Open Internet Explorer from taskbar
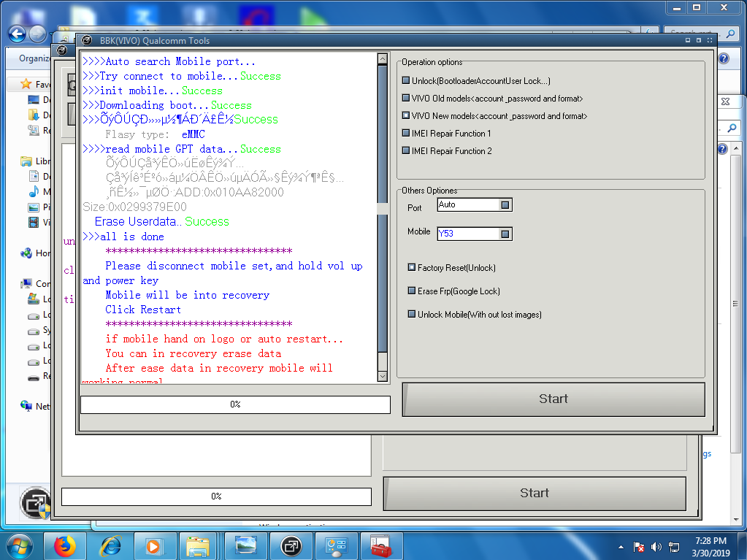The image size is (747, 560). (110, 546)
